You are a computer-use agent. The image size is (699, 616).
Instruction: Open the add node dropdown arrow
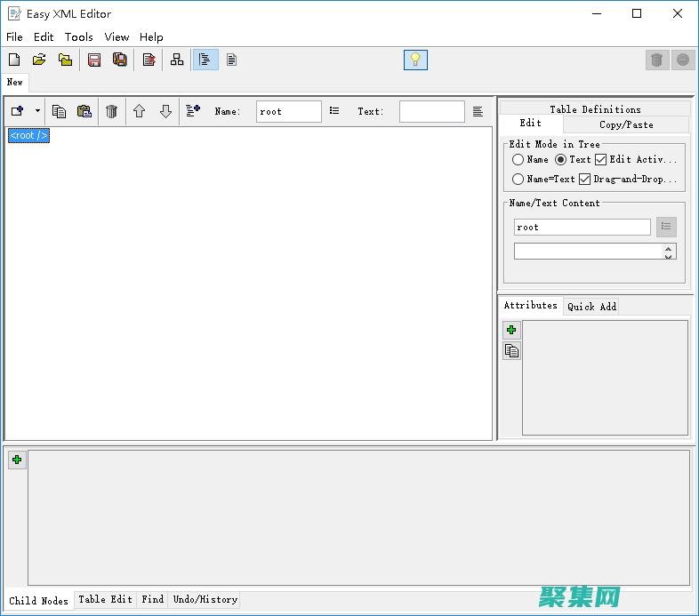tap(37, 111)
